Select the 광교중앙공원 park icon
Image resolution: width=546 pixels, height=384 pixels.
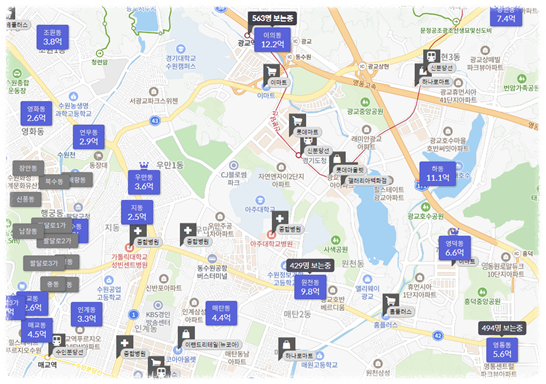(x=365, y=102)
